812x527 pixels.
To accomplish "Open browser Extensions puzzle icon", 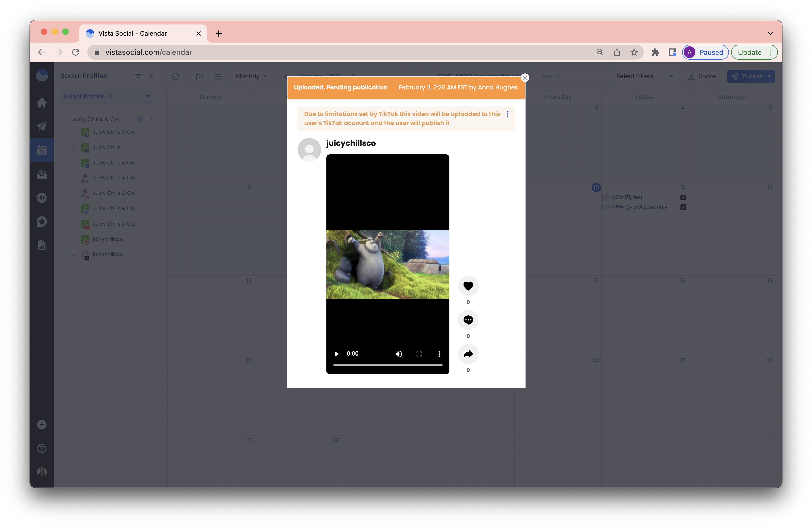I will [x=655, y=52].
